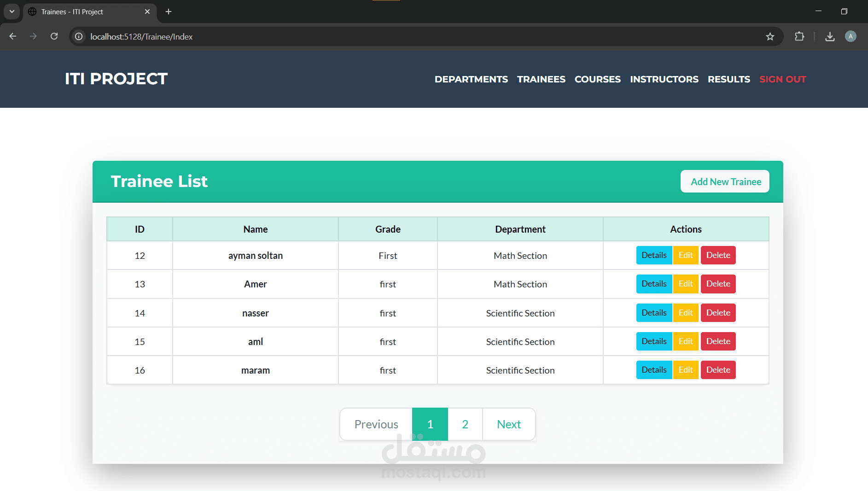Edit trainee maram

click(x=686, y=370)
